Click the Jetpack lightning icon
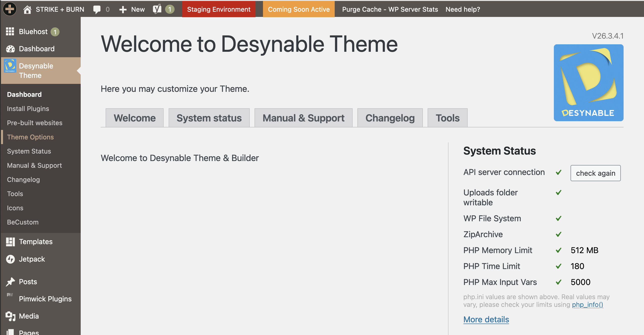The width and height of the screenshot is (644, 335). coord(10,259)
